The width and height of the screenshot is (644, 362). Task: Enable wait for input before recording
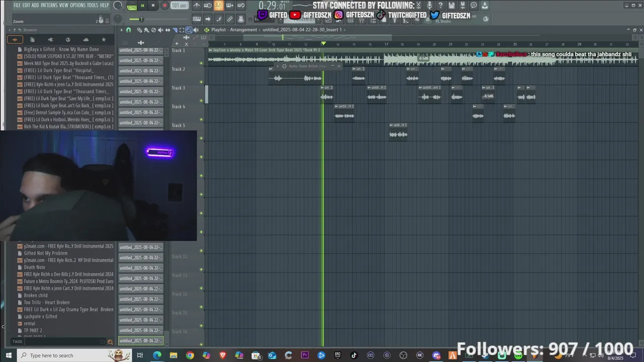pos(207,6)
